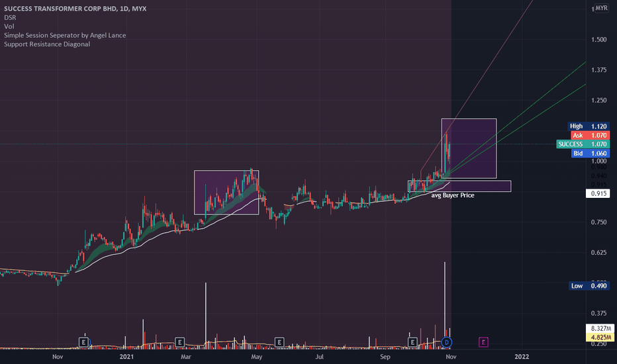Click 2021 on the time axis
The width and height of the screenshot is (617, 364).
[x=126, y=357]
